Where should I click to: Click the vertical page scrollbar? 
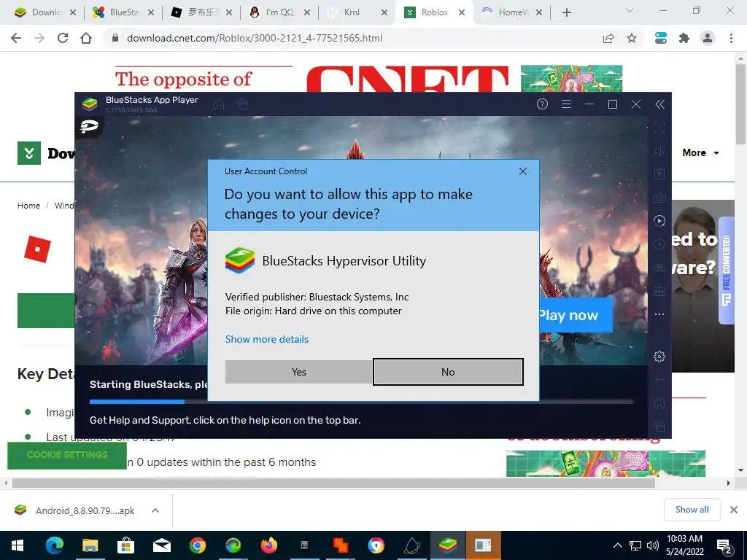pyautogui.click(x=740, y=104)
